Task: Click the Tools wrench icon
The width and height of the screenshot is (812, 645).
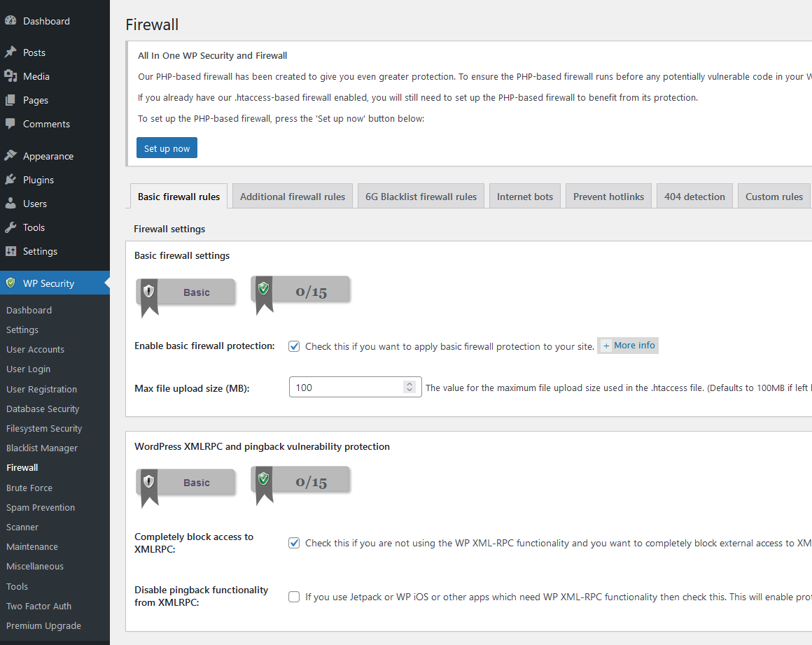Action: [x=10, y=227]
